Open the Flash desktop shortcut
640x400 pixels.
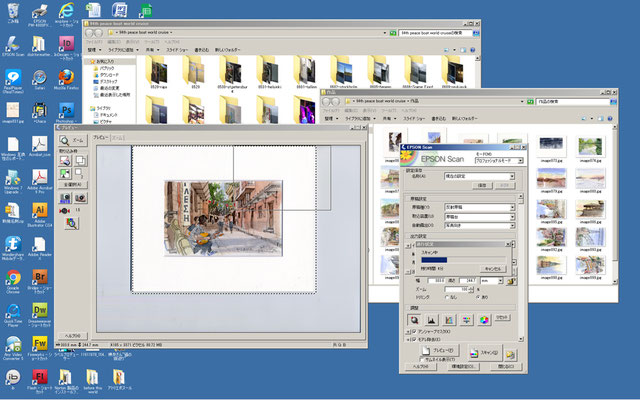point(40,381)
